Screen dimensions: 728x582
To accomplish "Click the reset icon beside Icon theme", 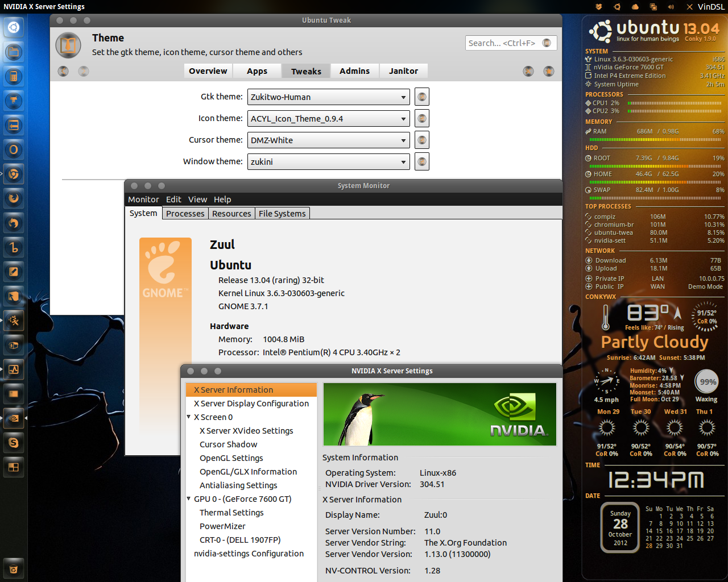I will [x=422, y=118].
